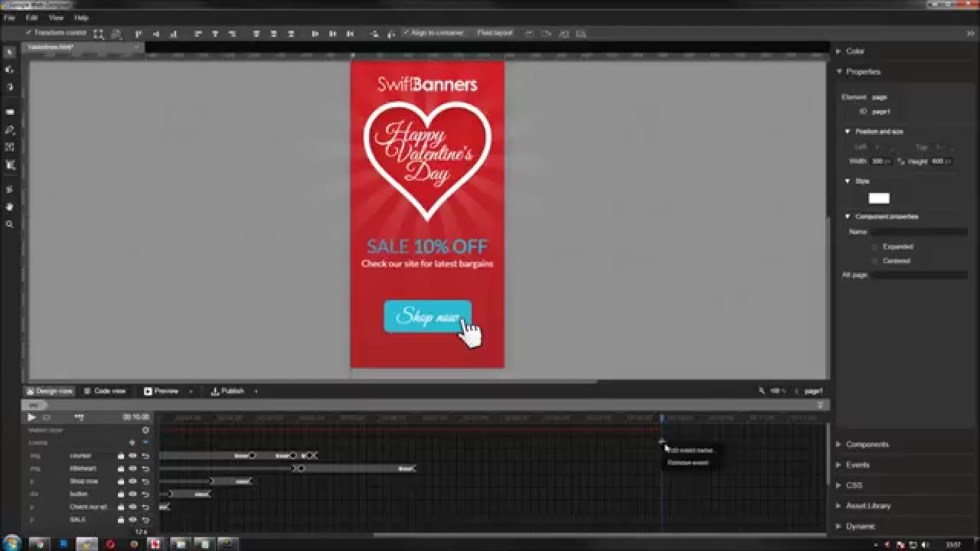Viewport: 980px width, 551px height.
Task: Click the Opera icon in the taskbar
Action: pyautogui.click(x=110, y=544)
